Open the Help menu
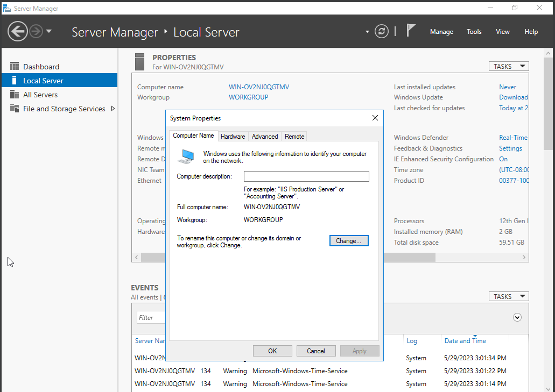Viewport: 555px width, 392px height. 531,32
